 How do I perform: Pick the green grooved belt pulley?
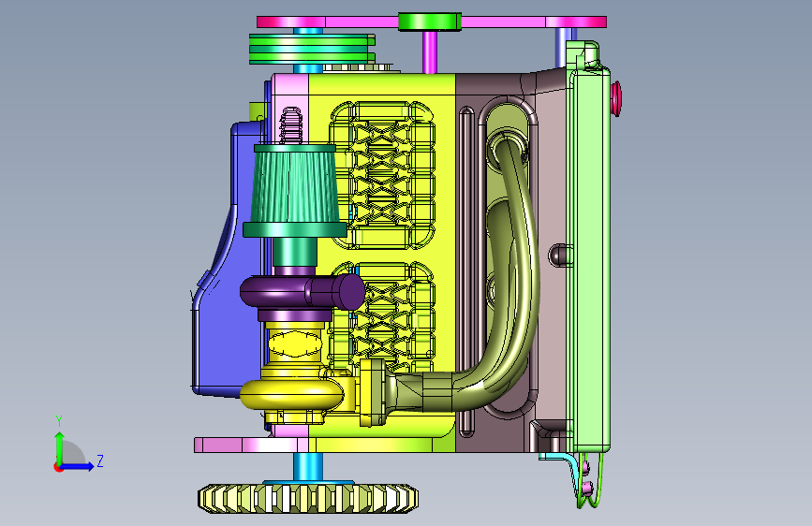pos(312,50)
